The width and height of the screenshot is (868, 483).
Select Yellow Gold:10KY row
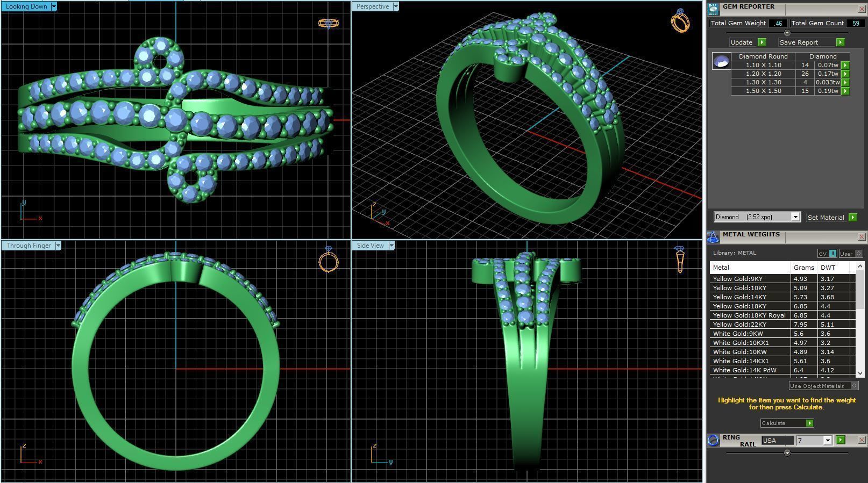point(782,288)
